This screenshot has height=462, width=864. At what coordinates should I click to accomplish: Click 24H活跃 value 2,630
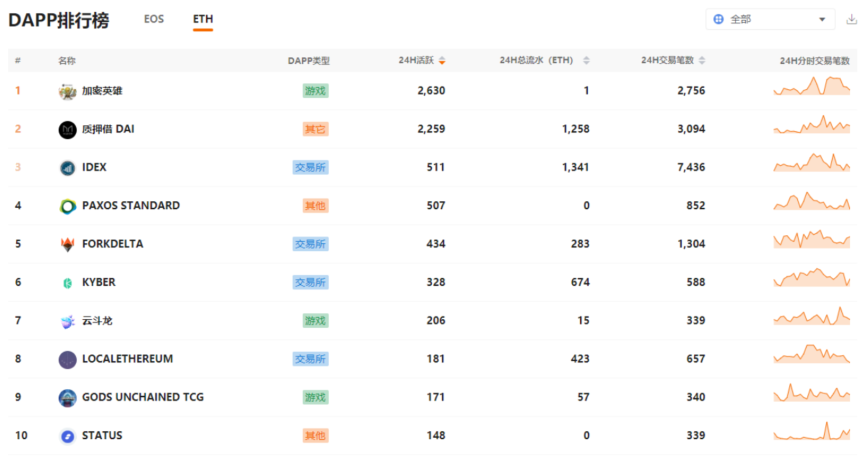(431, 91)
